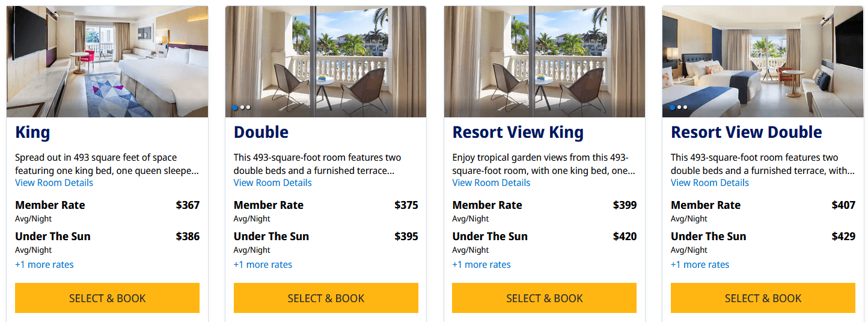Select last carousel dot on Double room photo

pyautogui.click(x=248, y=108)
